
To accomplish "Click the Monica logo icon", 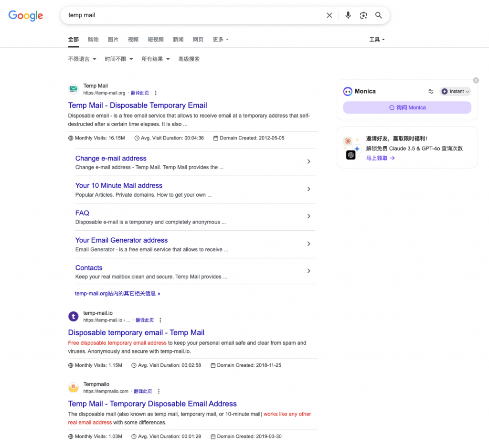I will pos(348,91).
